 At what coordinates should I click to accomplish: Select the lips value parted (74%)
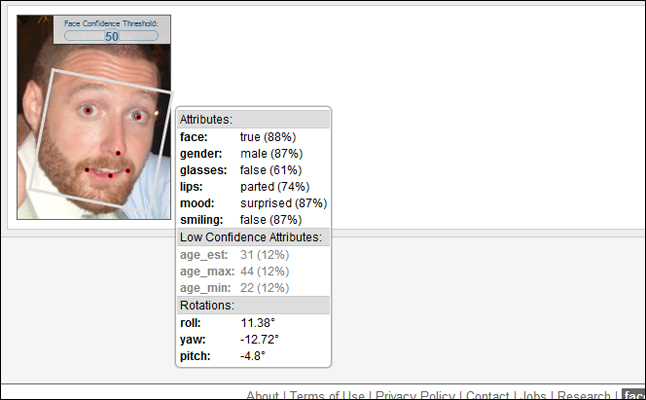tap(275, 187)
